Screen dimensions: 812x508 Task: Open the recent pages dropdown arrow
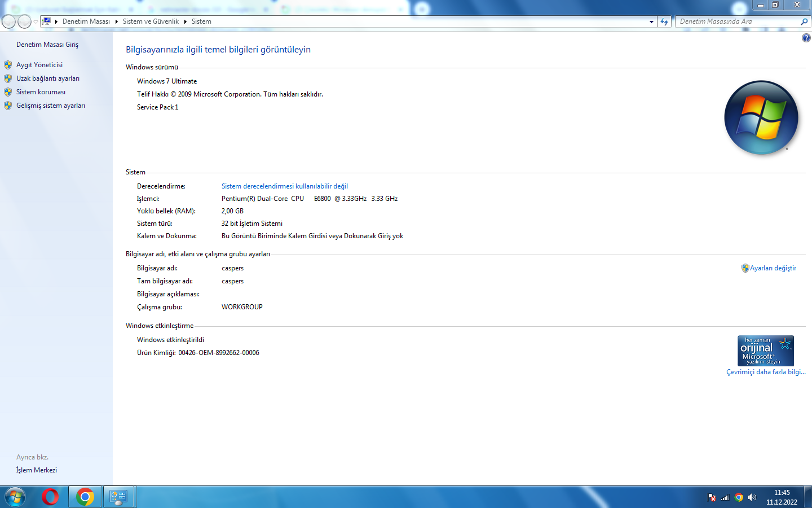coord(36,22)
